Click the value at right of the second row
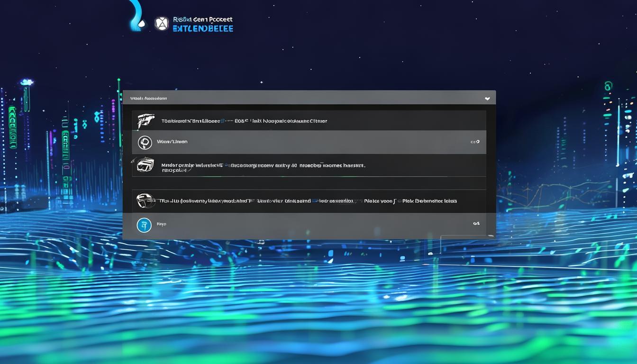 point(474,142)
